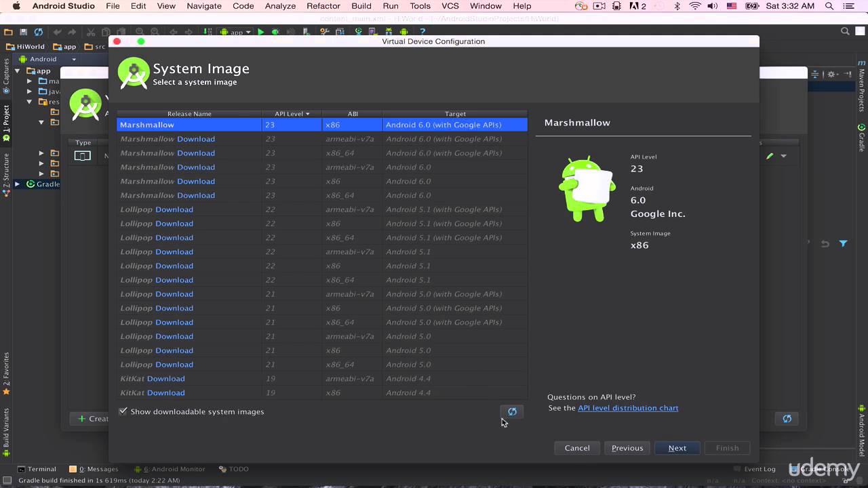Click the green pencil edit icon
Screen dimensions: 868x488
[x=770, y=156]
